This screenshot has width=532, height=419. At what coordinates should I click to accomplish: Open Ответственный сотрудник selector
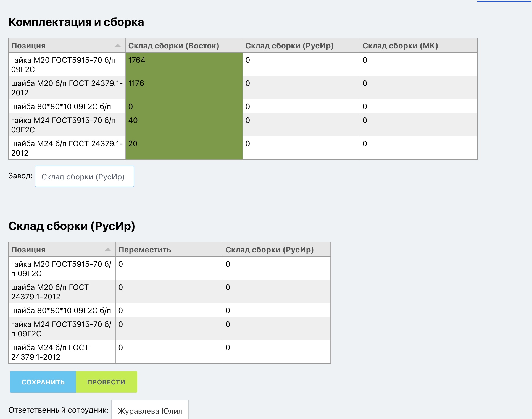click(x=150, y=410)
